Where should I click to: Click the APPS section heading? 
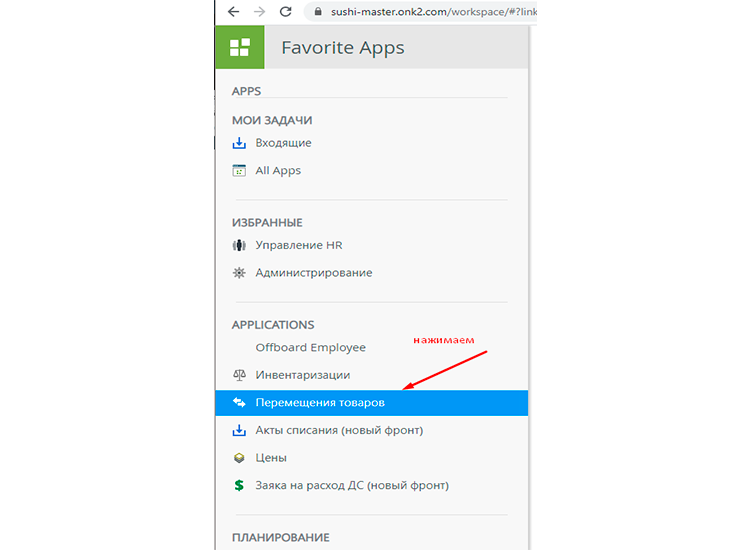tap(246, 91)
